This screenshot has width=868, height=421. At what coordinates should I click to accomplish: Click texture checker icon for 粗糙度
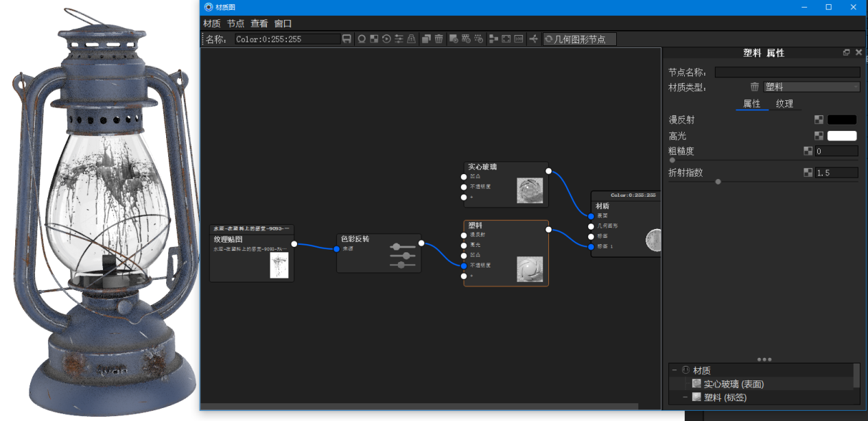pyautogui.click(x=808, y=151)
